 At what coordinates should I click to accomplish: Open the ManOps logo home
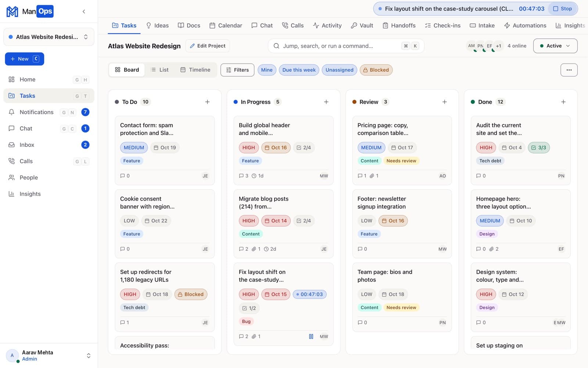pos(30,11)
